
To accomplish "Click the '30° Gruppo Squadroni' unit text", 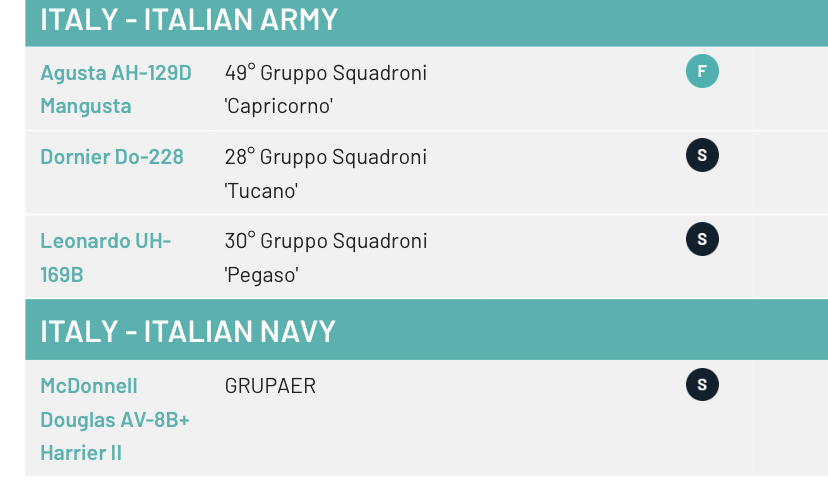I will (x=326, y=241).
